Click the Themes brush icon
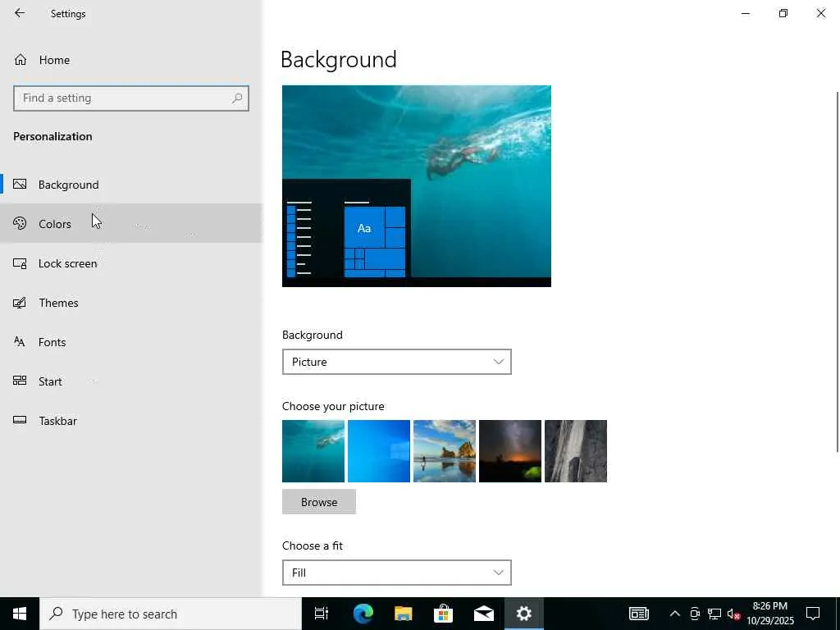This screenshot has height=630, width=840. [20, 303]
